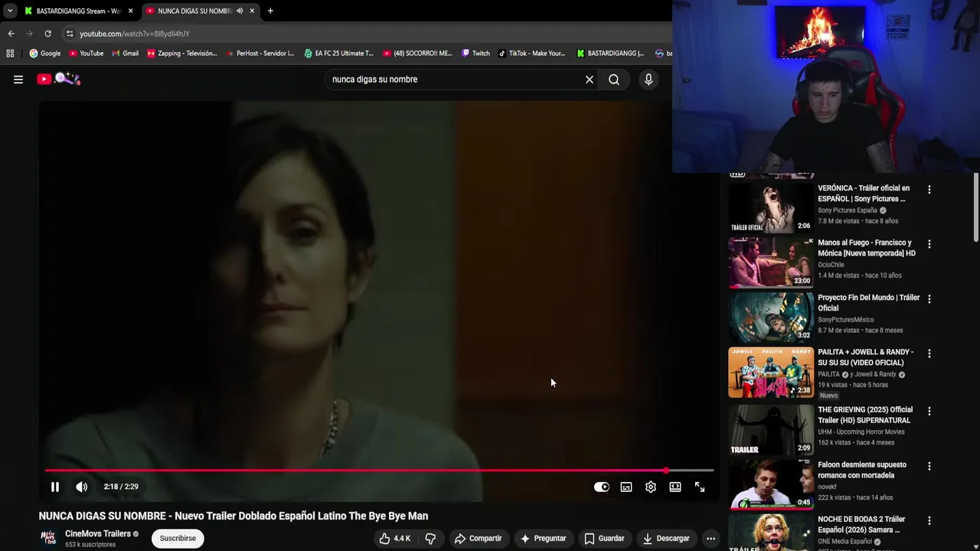
Task: Mute the video volume speaker icon
Action: pos(81,487)
